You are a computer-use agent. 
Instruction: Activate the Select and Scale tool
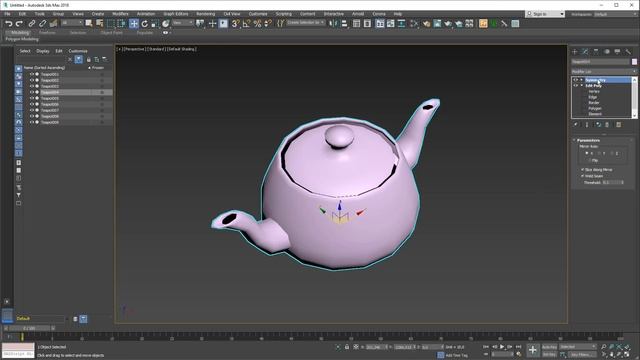point(155,24)
